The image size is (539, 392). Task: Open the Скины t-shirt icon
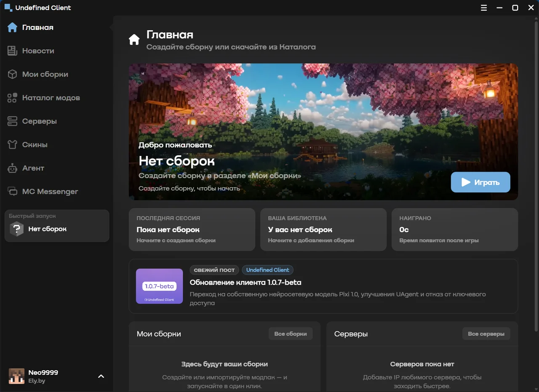coord(12,145)
